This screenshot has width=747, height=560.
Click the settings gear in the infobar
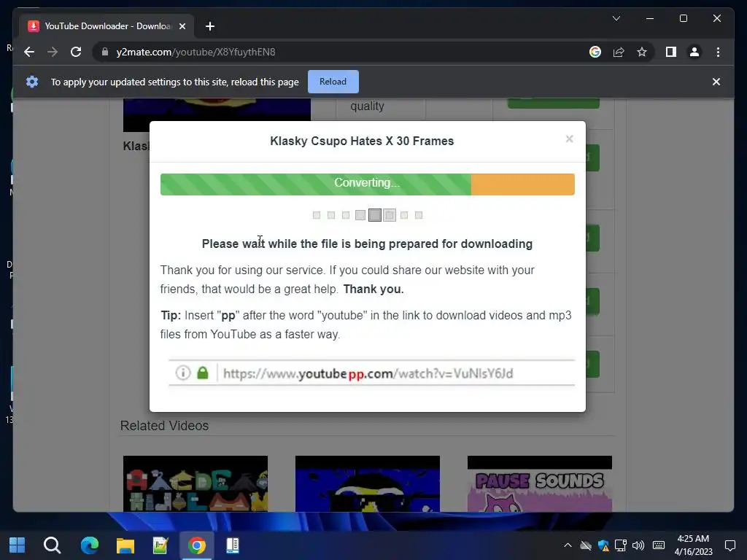coord(32,82)
